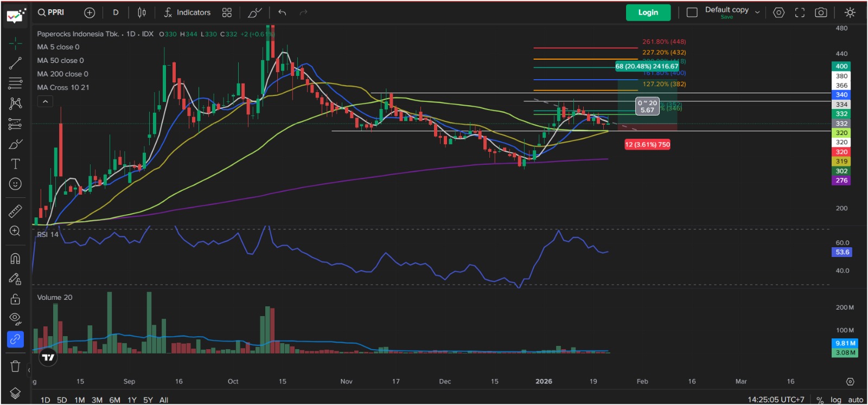Switch the light/dark theme with the sun icon
The height and width of the screenshot is (405, 868).
[x=850, y=12]
